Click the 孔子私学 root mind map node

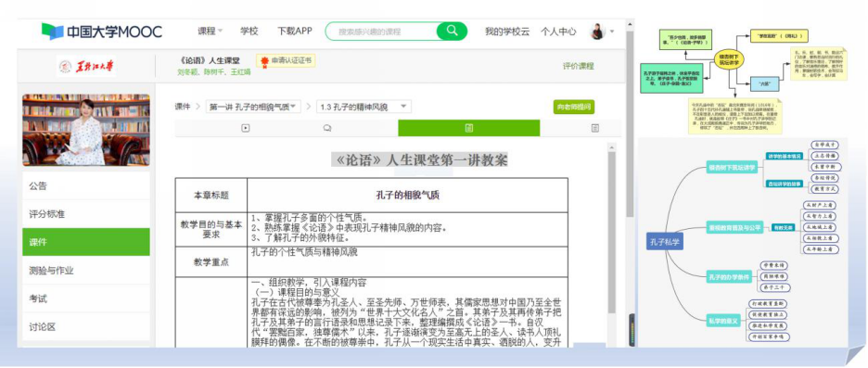point(664,242)
